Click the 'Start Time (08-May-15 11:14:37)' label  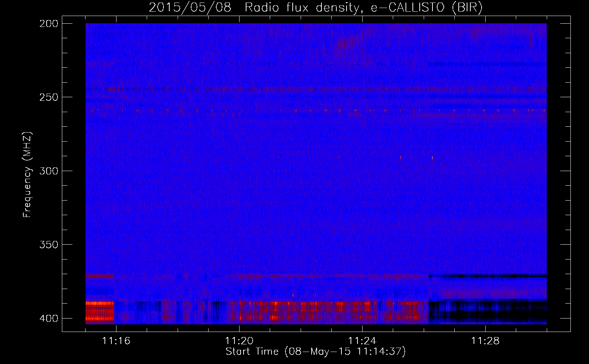pyautogui.click(x=316, y=352)
